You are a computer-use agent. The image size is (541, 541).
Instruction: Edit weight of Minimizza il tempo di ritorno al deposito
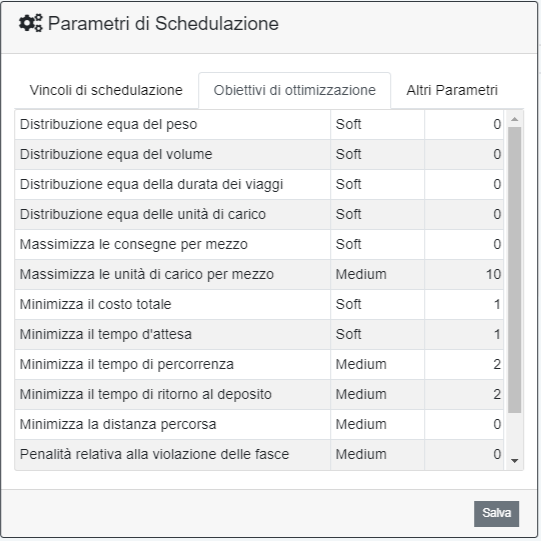(464, 395)
